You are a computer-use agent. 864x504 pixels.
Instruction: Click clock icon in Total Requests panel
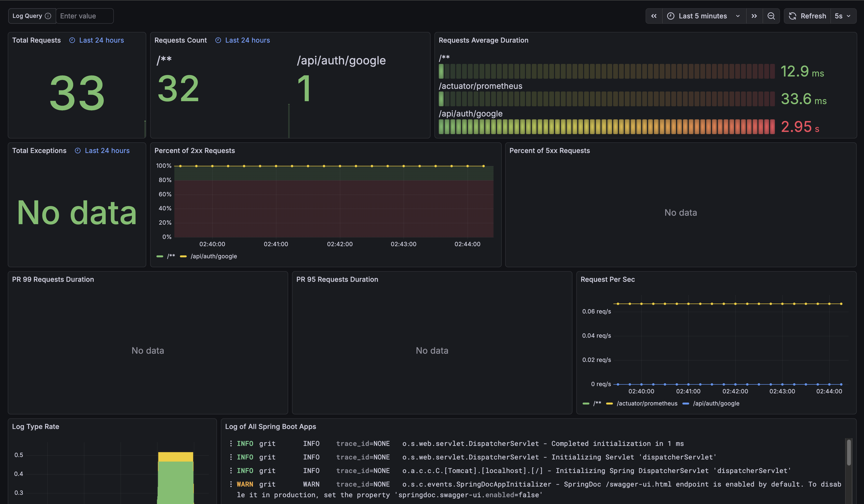pyautogui.click(x=72, y=40)
